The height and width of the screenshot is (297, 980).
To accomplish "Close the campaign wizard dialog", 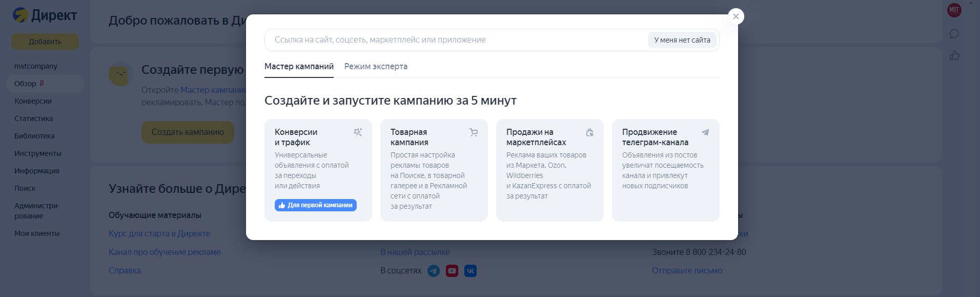I will coord(736,16).
